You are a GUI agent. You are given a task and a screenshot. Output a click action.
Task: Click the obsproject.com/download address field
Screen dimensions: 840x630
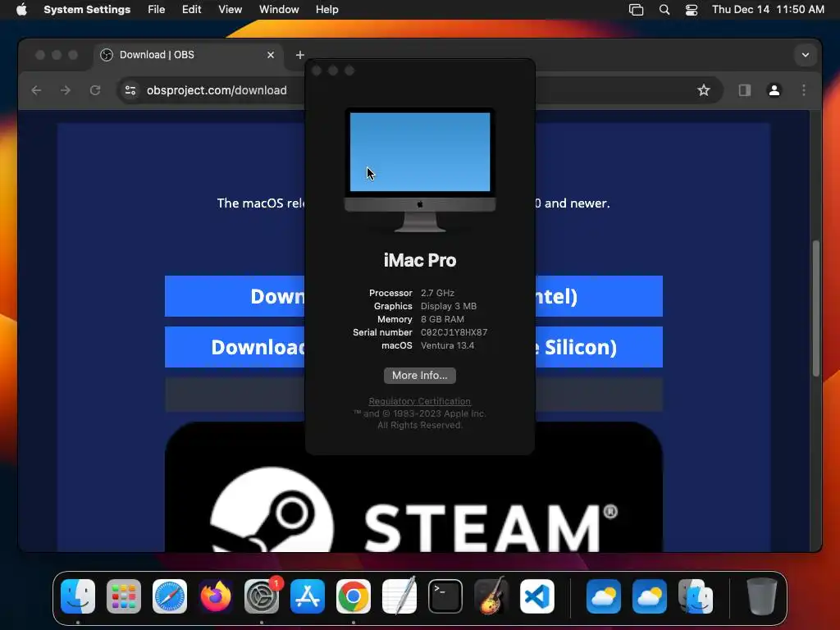tap(217, 90)
